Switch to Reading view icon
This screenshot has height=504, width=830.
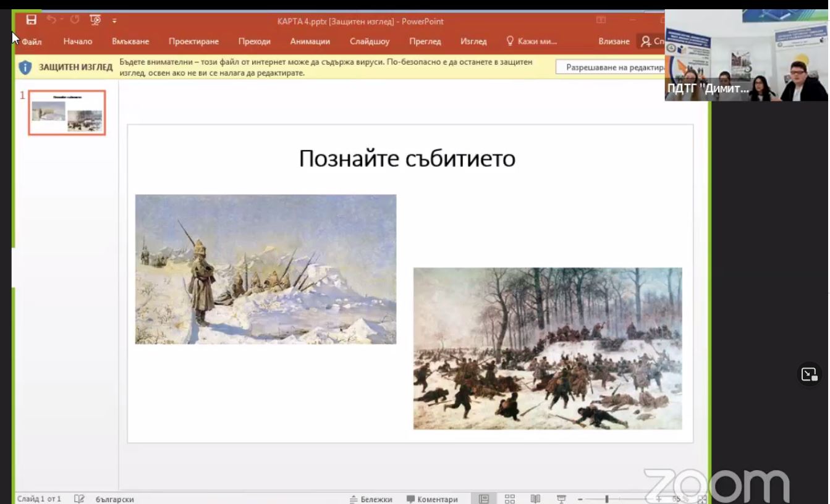(536, 498)
